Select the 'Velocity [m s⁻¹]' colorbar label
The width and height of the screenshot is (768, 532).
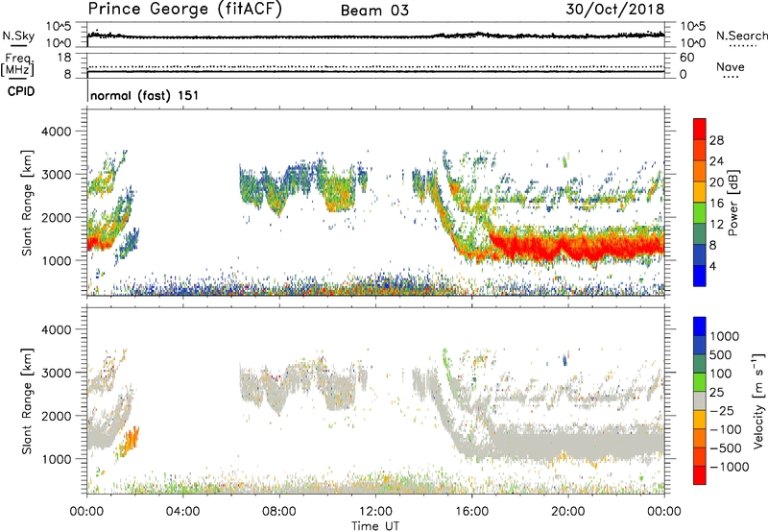(758, 400)
